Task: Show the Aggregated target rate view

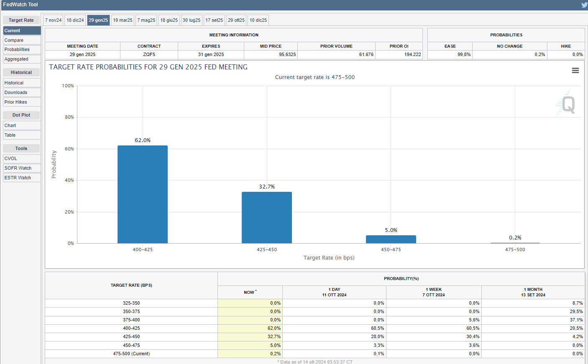Action: [22, 59]
